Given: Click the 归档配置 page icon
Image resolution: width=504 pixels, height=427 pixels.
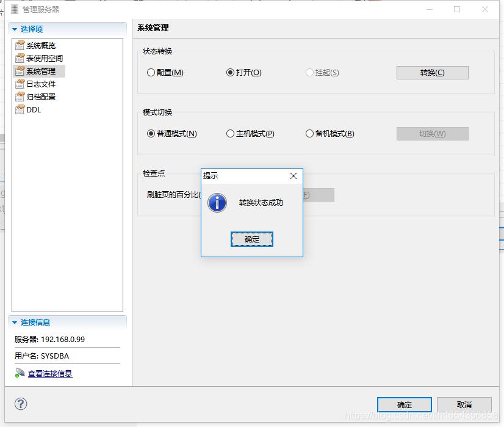Looking at the screenshot, I should 20,97.
